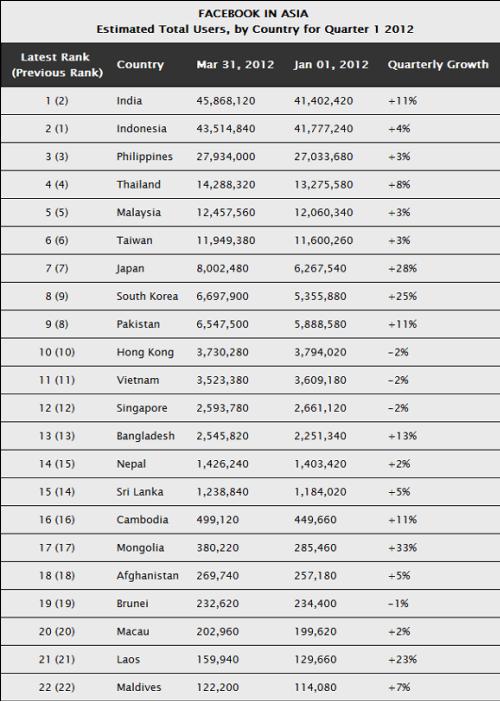The width and height of the screenshot is (500, 702).
Task: Click South Korea in the table
Action: pos(147,296)
